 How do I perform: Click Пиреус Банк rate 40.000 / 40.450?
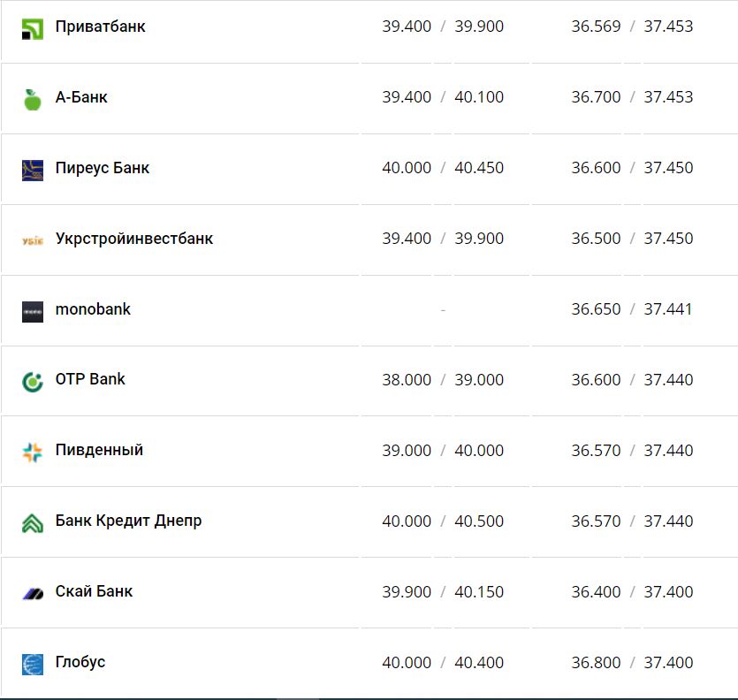click(443, 168)
